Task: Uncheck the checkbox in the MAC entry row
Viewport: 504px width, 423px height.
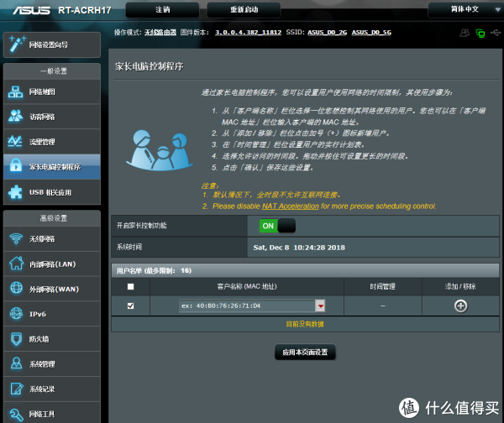Action: [x=130, y=305]
